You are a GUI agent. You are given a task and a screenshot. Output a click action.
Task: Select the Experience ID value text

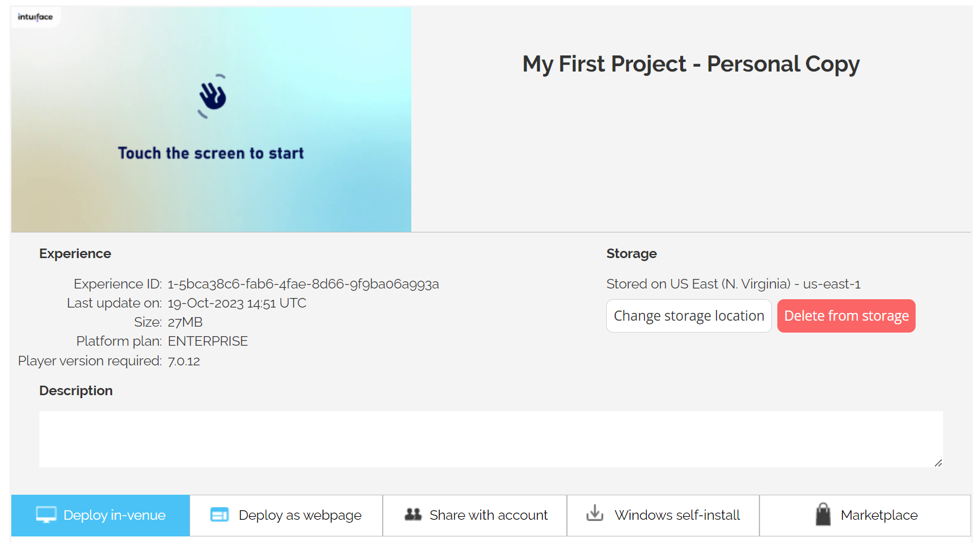tap(303, 284)
